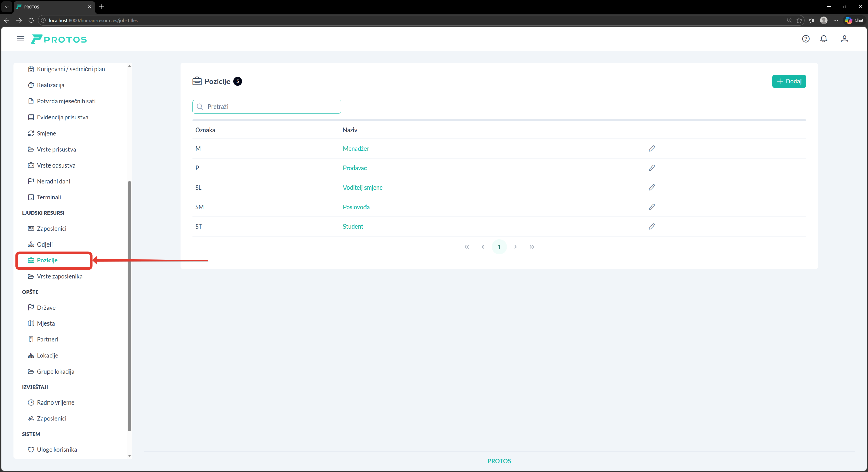Edit the Student row pencil icon
868x472 pixels.
tap(652, 227)
